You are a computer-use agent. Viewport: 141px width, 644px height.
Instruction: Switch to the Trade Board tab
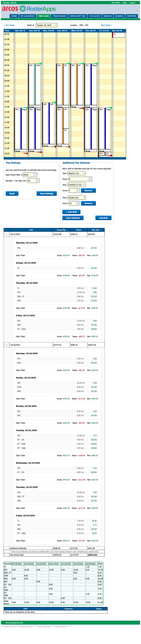[x=59, y=16]
